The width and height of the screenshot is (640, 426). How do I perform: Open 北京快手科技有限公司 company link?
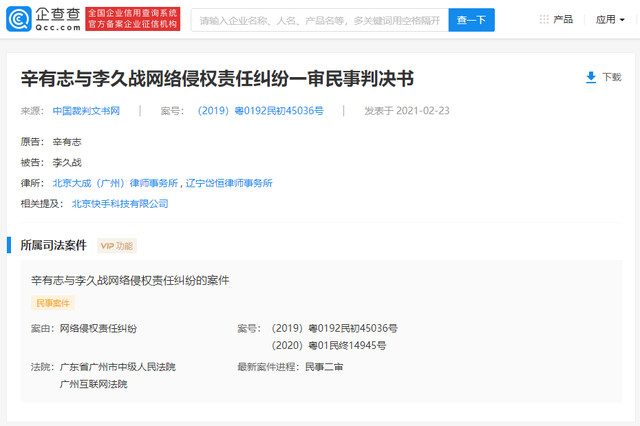[x=120, y=204]
